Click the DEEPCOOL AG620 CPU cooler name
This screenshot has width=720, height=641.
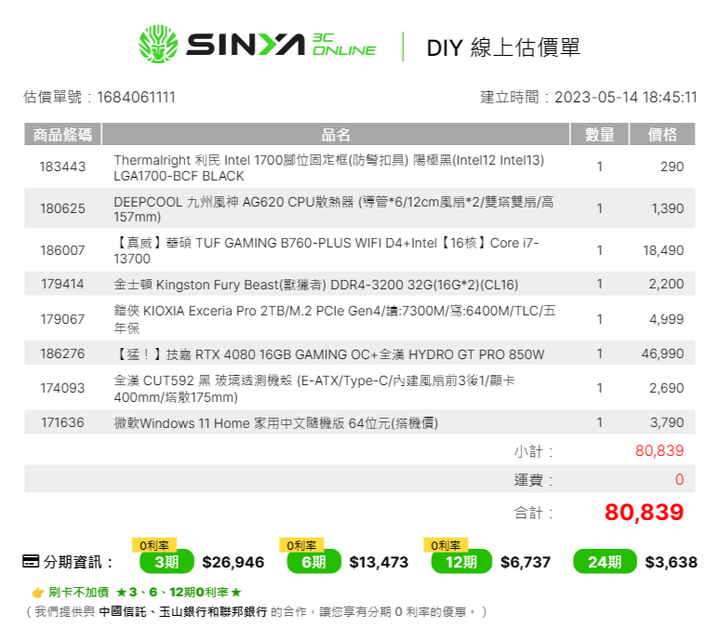334,209
